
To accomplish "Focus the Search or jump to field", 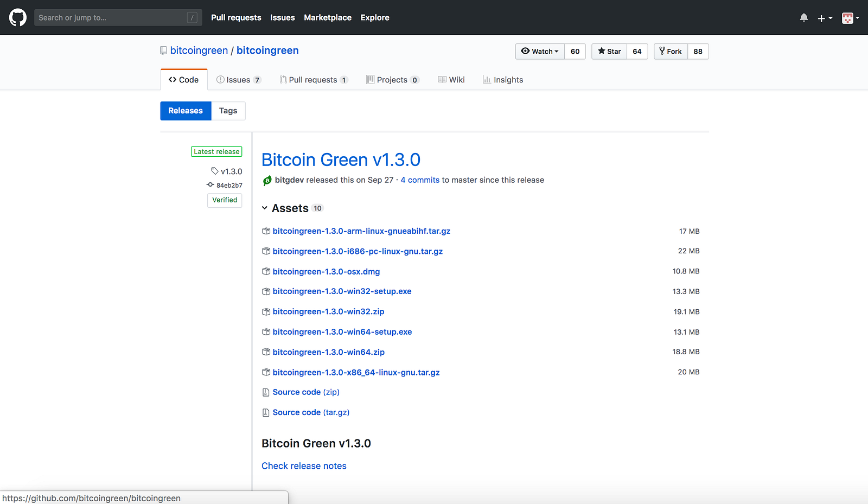I will [118, 17].
